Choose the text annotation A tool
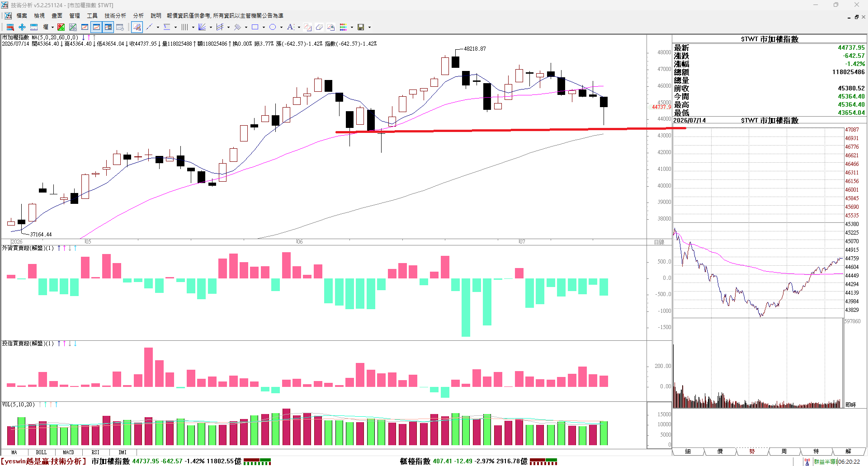 290,27
